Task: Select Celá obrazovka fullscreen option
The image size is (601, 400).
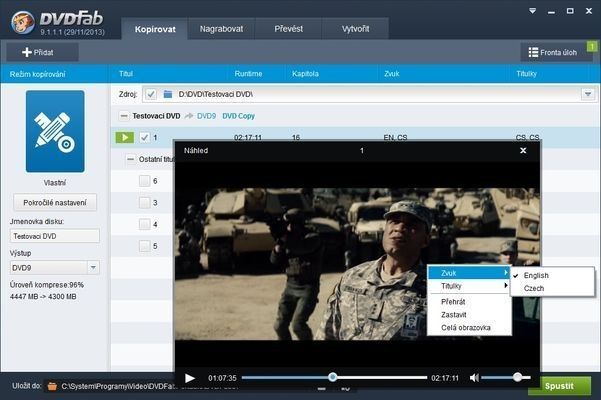Action: [470, 328]
